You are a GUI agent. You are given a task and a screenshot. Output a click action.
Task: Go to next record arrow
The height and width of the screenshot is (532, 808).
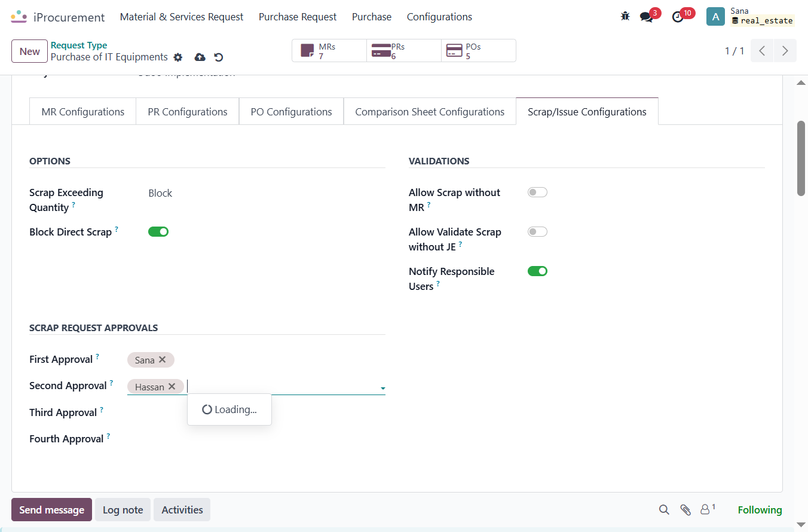pyautogui.click(x=785, y=51)
